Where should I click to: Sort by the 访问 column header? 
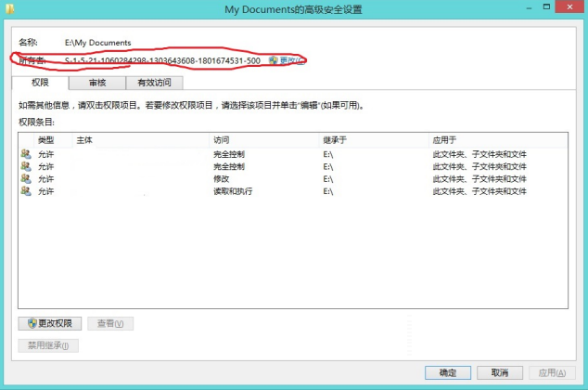[222, 139]
